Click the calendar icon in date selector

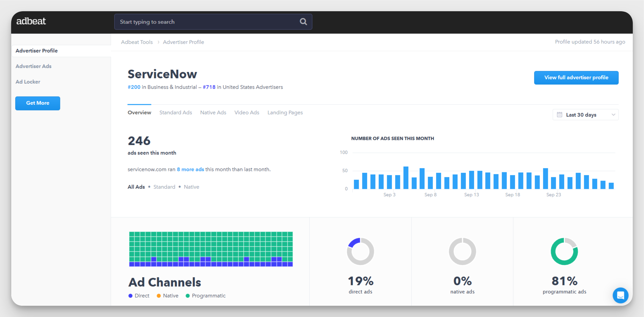559,115
